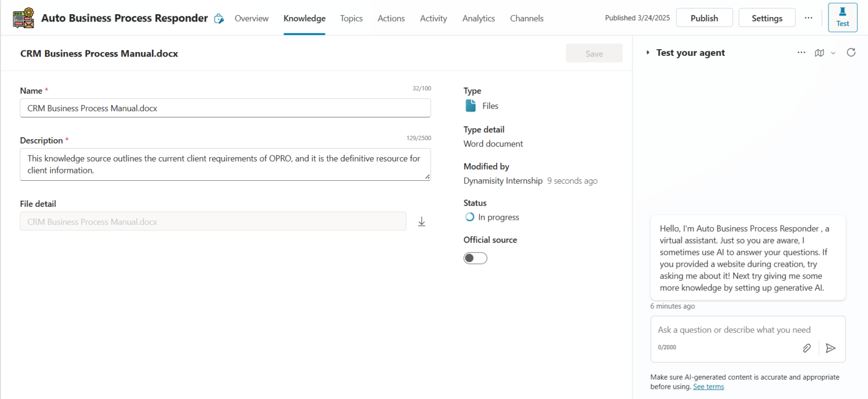Send the chat message with arrow icon
The width and height of the screenshot is (868, 399).
[x=830, y=348]
